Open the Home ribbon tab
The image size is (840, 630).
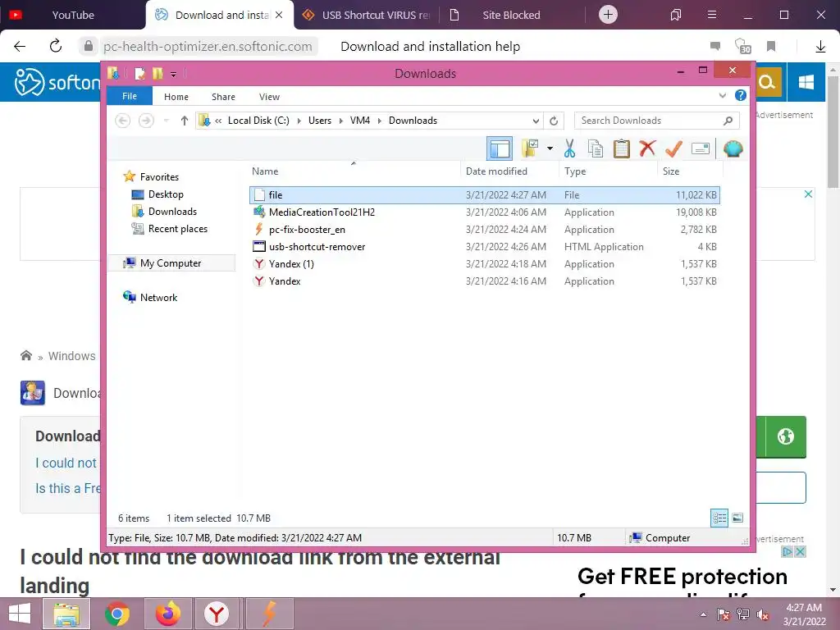176,97
